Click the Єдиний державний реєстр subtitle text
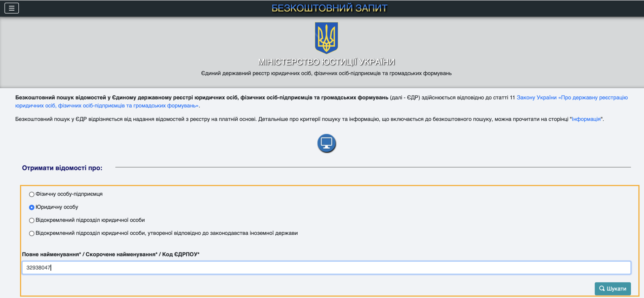 (326, 73)
